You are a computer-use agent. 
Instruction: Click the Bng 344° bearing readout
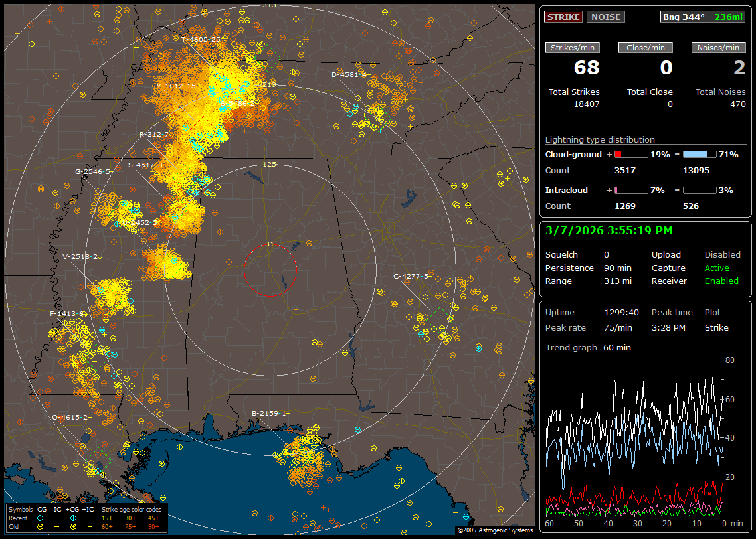(684, 17)
